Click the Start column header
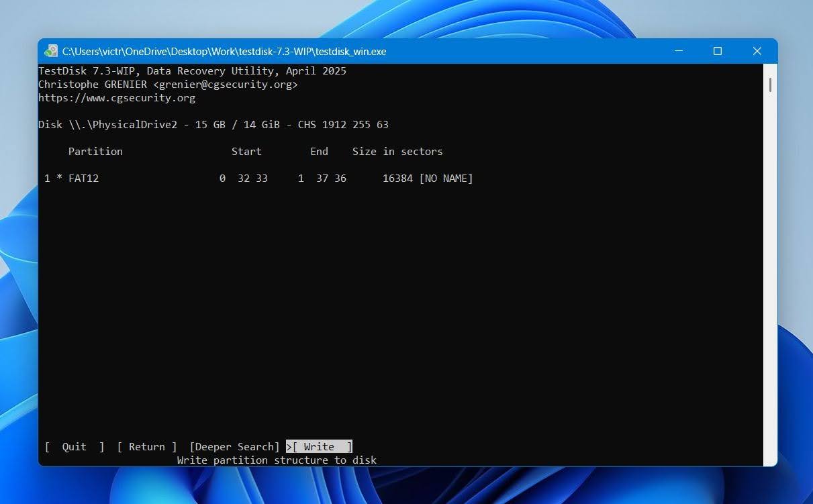The width and height of the screenshot is (813, 504). (x=246, y=152)
